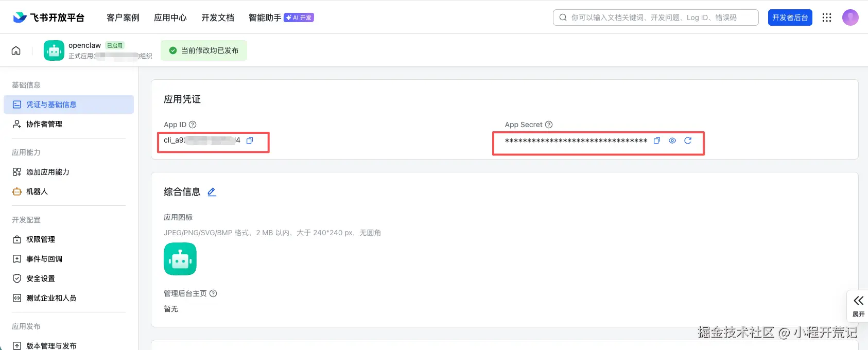Image resolution: width=868 pixels, height=350 pixels.
Task: Click help icon next to 管理后台主页
Action: [x=213, y=293]
